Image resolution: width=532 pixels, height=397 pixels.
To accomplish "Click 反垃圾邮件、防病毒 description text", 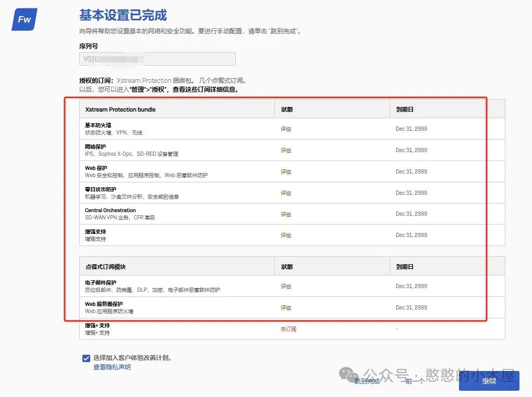I will (152, 290).
